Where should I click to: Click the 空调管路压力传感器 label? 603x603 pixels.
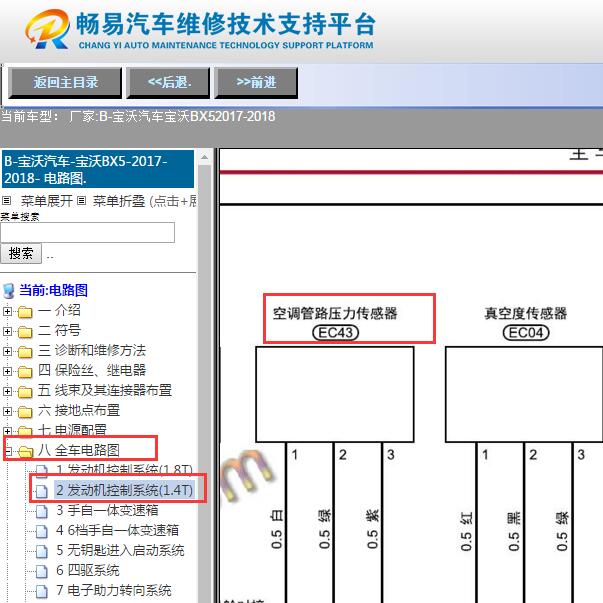click(x=335, y=313)
